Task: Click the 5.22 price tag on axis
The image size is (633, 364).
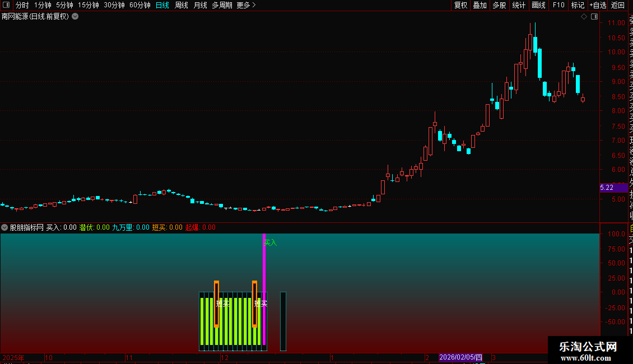Action: [x=613, y=188]
